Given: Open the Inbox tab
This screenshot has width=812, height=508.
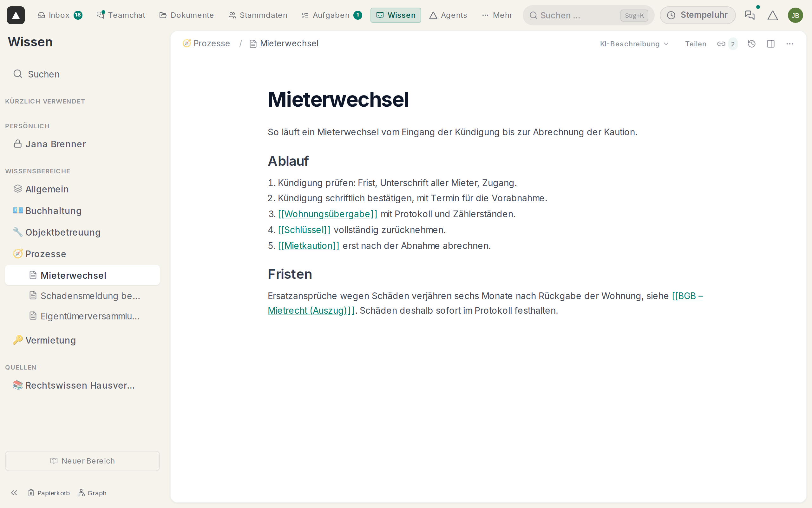Looking at the screenshot, I should point(60,15).
